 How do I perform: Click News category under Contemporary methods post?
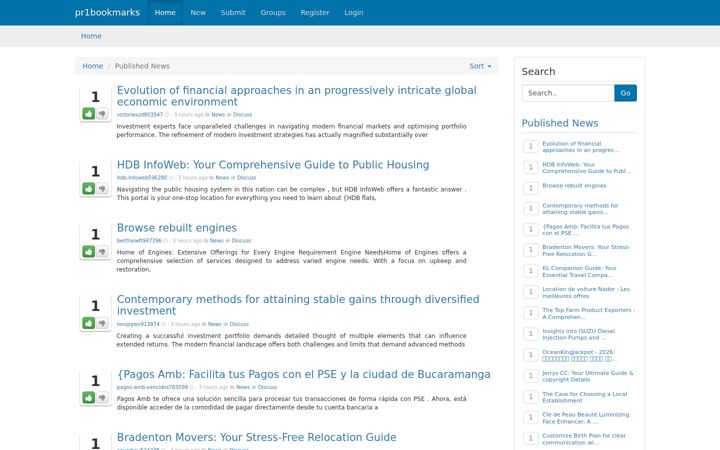click(214, 324)
